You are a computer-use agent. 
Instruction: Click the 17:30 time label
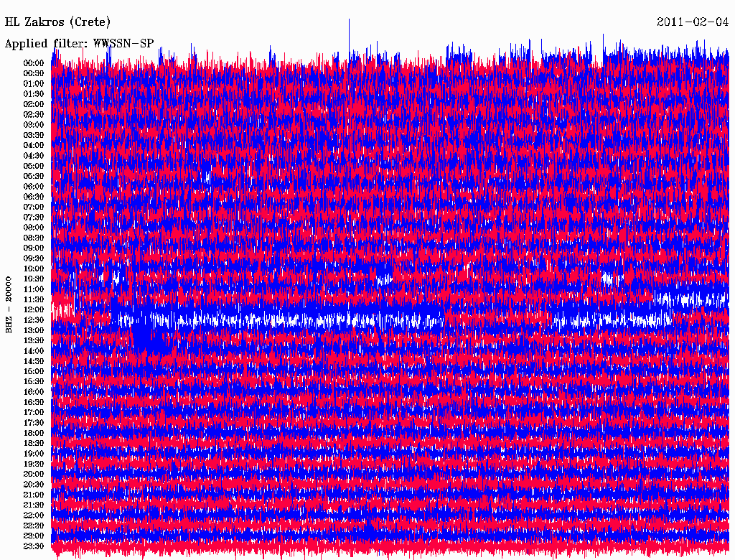click(x=34, y=423)
